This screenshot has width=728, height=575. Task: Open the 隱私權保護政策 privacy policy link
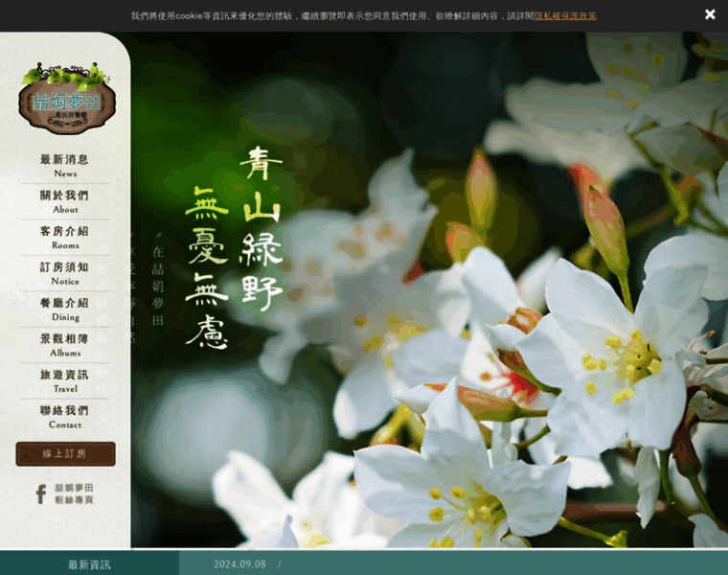click(x=565, y=15)
